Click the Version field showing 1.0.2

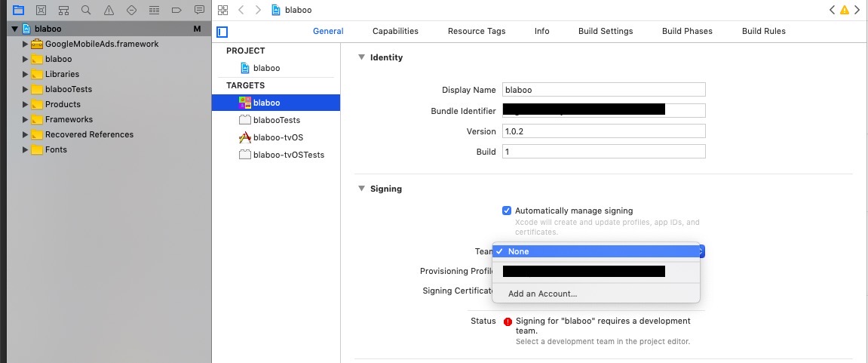604,131
